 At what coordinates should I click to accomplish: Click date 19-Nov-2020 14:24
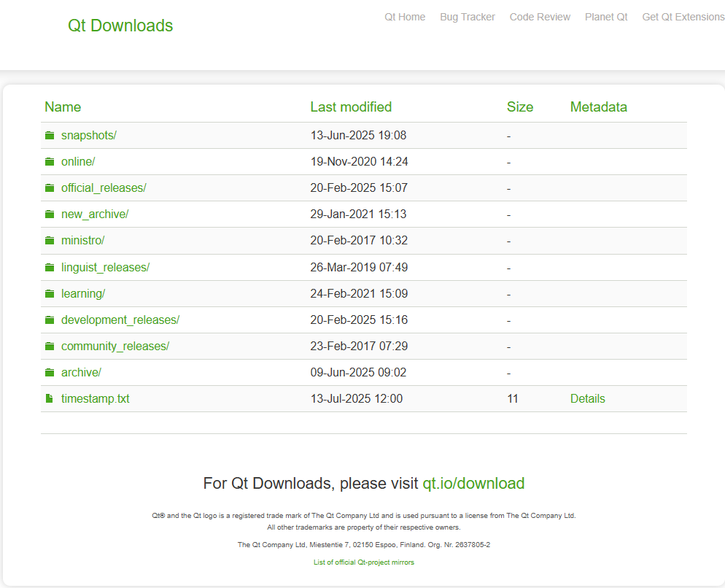(360, 161)
